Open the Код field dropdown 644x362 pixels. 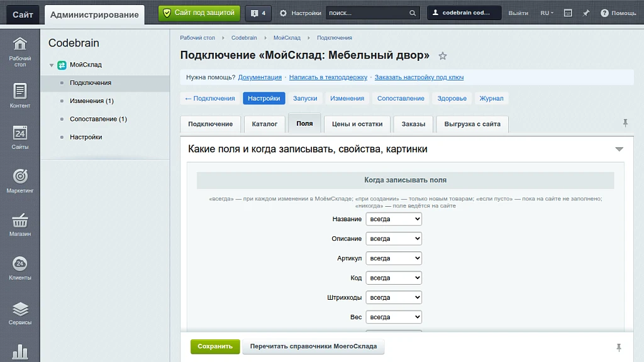(x=394, y=278)
